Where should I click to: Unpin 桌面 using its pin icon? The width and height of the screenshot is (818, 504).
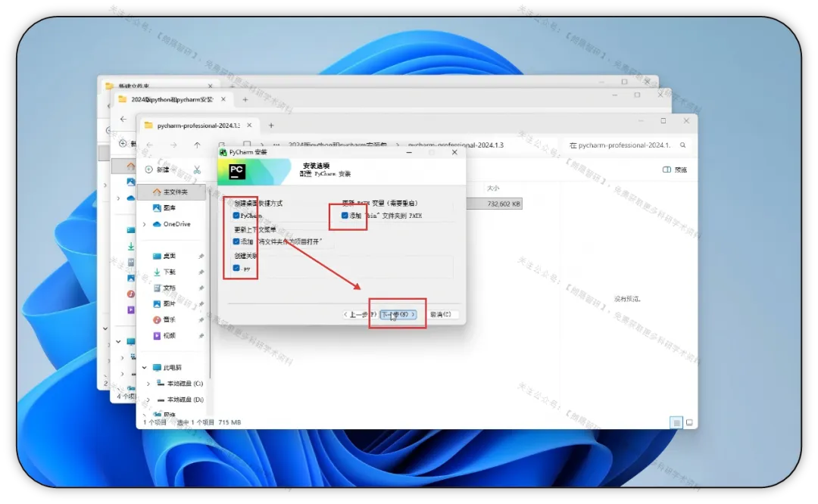click(201, 256)
